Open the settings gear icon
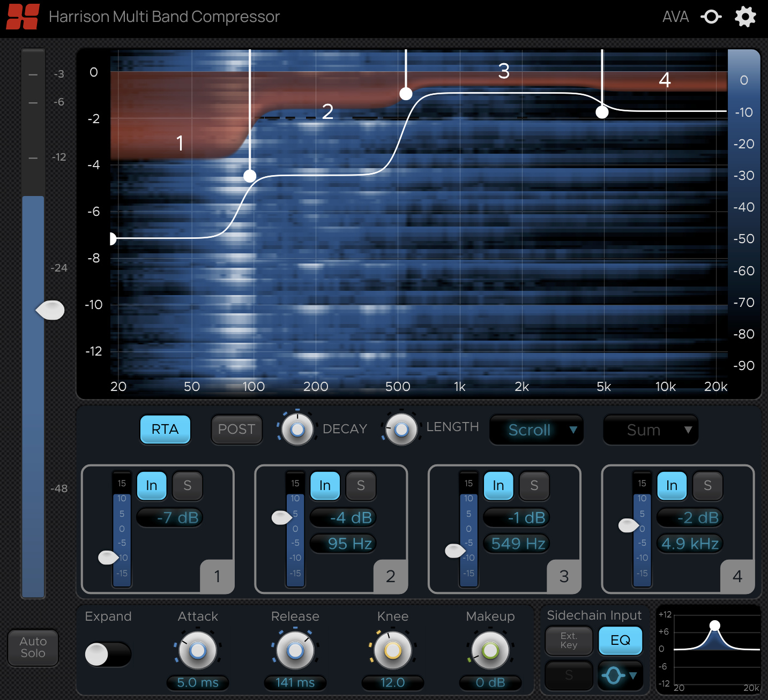 (745, 17)
